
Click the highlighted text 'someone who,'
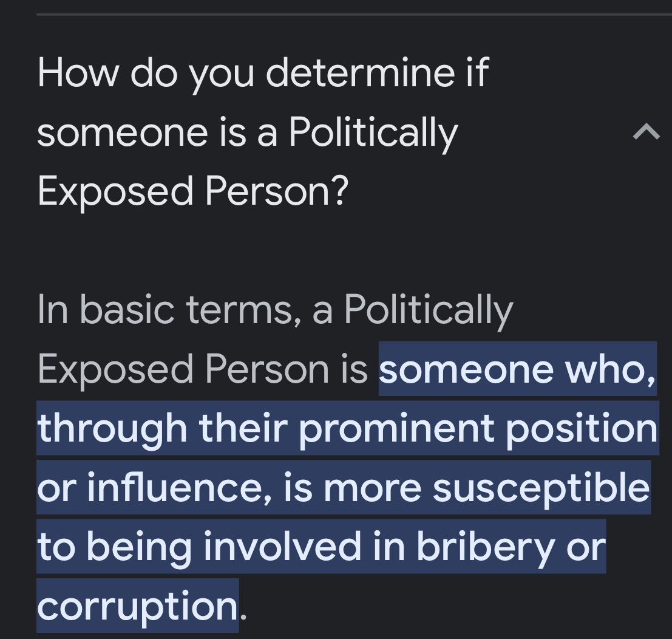(517, 369)
